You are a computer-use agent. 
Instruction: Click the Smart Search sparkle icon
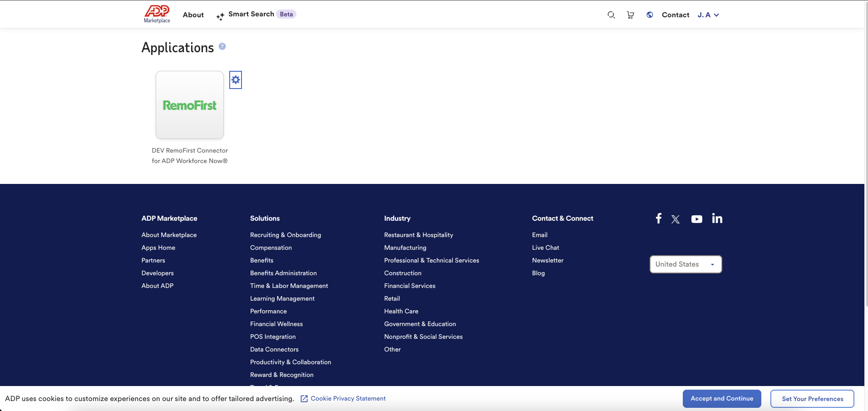pos(220,17)
